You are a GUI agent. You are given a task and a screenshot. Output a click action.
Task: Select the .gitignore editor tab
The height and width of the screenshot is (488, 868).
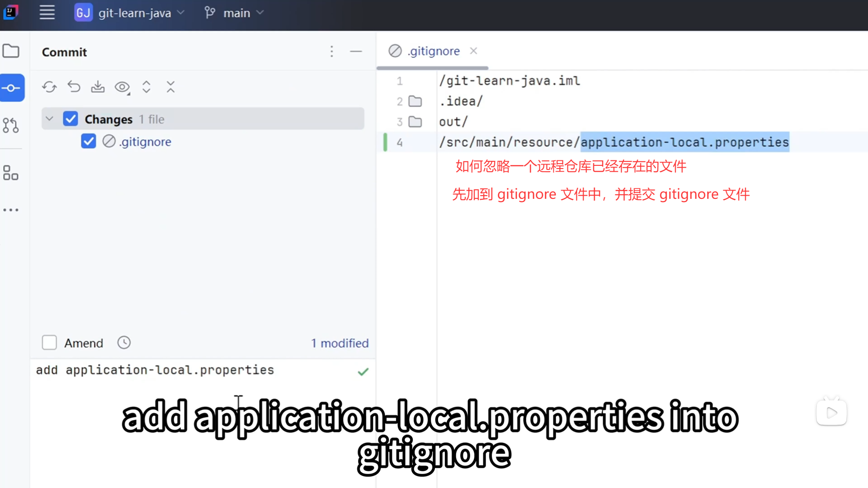click(434, 51)
